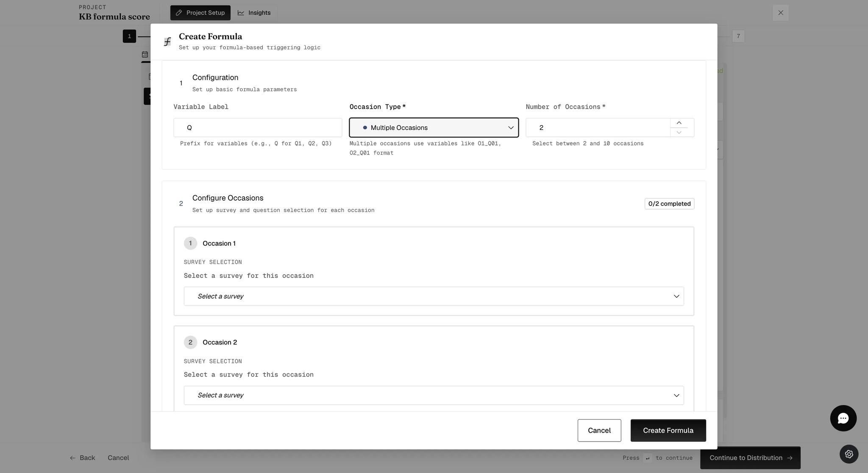
Task: Click the Configuration section title
Action: click(215, 78)
